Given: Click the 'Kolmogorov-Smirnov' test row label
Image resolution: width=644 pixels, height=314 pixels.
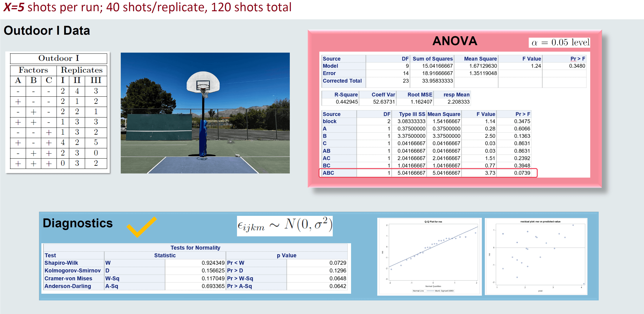Looking at the screenshot, I should click(72, 271).
